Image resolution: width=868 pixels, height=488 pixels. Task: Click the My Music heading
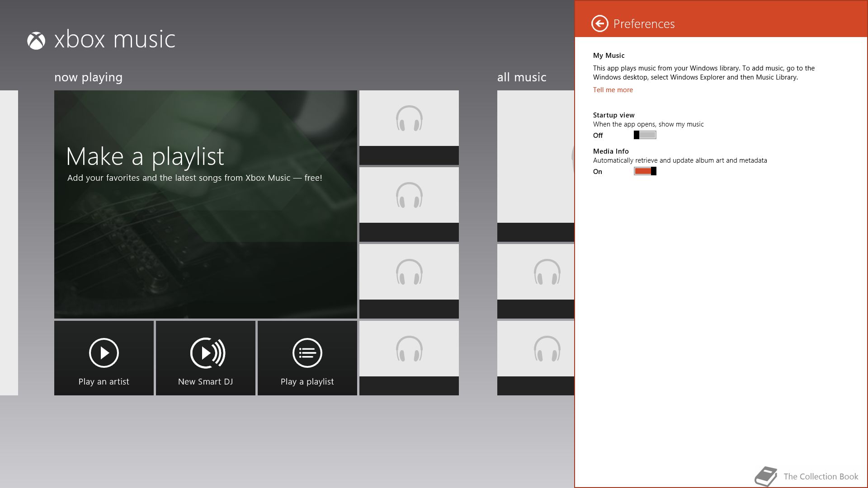[609, 56]
